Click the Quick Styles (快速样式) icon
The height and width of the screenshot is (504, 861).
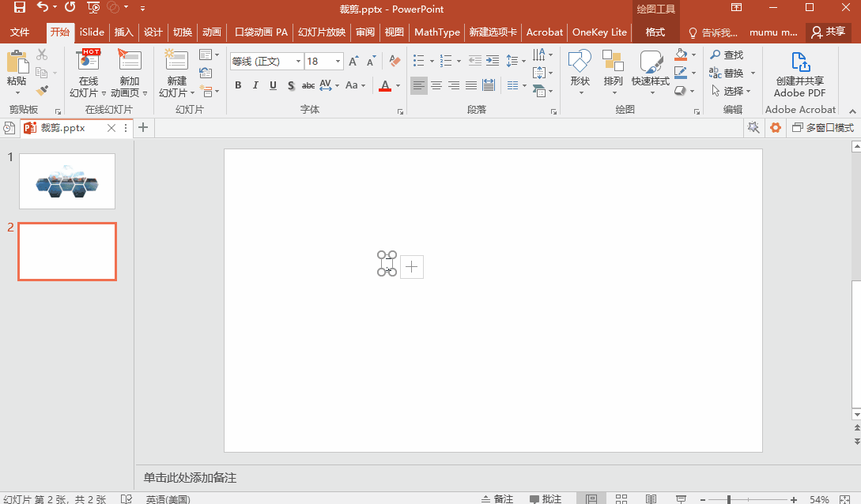pyautogui.click(x=650, y=62)
